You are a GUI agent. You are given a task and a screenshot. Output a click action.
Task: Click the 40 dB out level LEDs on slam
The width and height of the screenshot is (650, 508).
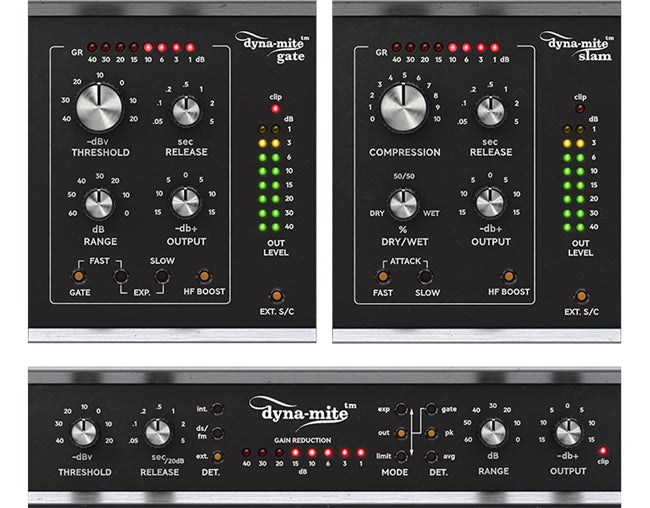pos(573,227)
